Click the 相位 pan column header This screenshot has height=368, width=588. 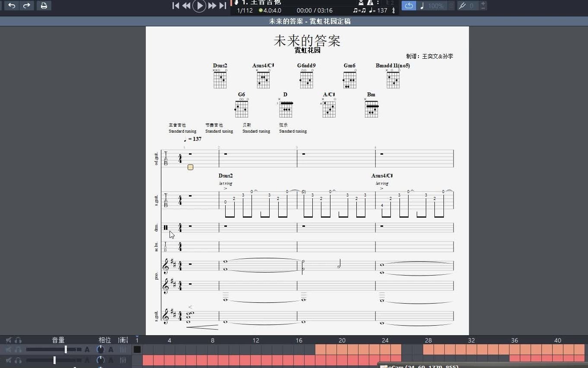pyautogui.click(x=105, y=340)
